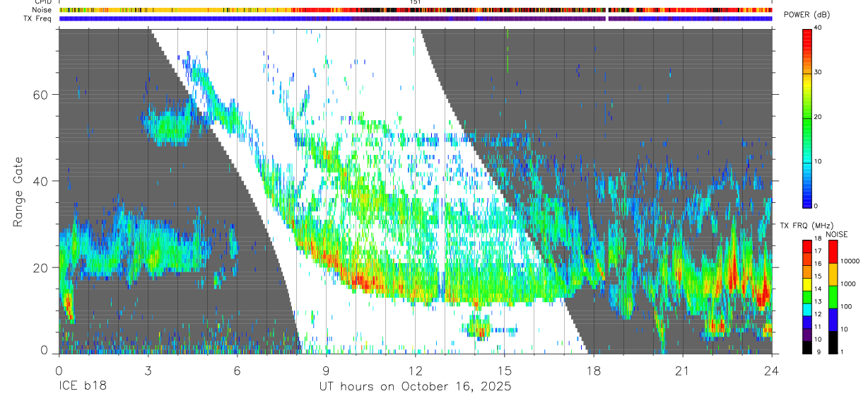Click the 18 hour tick on UT axis
868x401 pixels.
click(x=594, y=370)
